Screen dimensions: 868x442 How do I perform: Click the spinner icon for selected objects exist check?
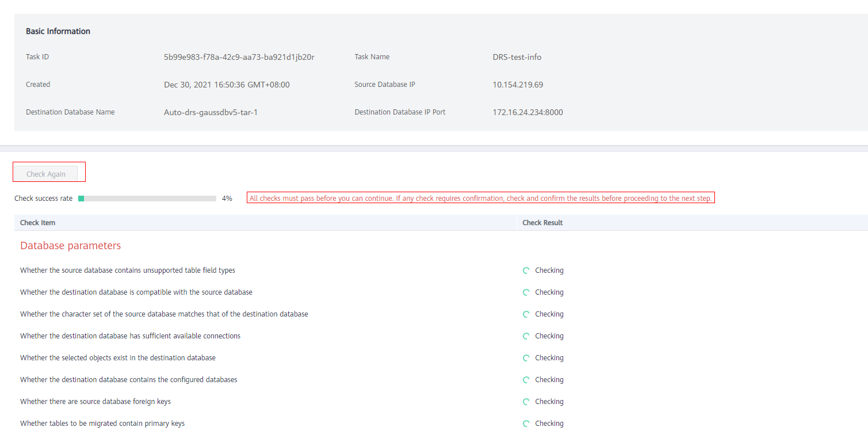pos(526,358)
